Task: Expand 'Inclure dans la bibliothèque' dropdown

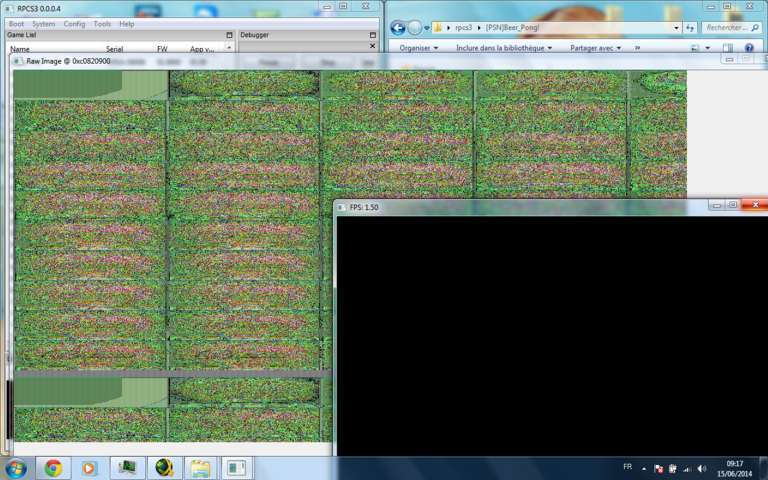Action: [x=504, y=47]
